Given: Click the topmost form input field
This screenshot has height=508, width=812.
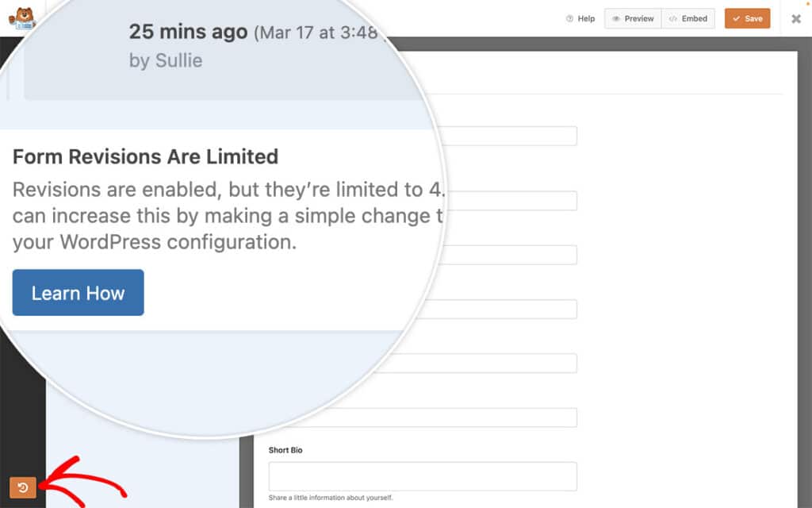Looking at the screenshot, I should pyautogui.click(x=507, y=135).
